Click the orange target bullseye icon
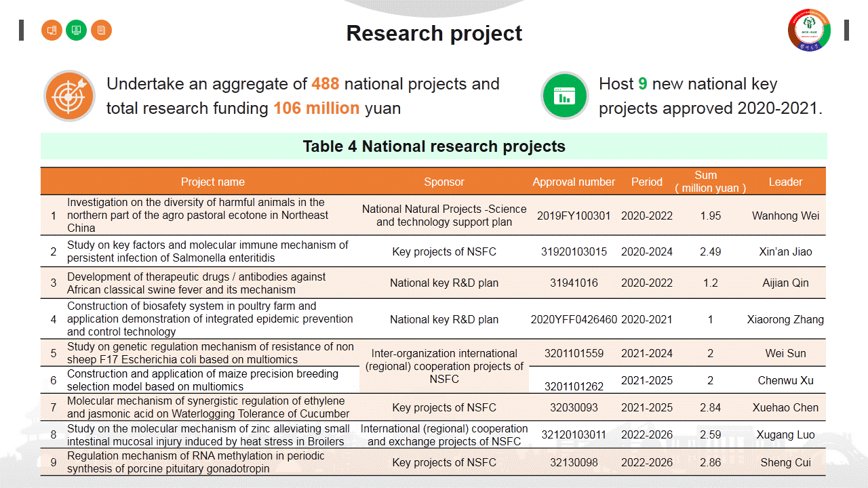This screenshot has height=488, width=868. click(x=69, y=96)
